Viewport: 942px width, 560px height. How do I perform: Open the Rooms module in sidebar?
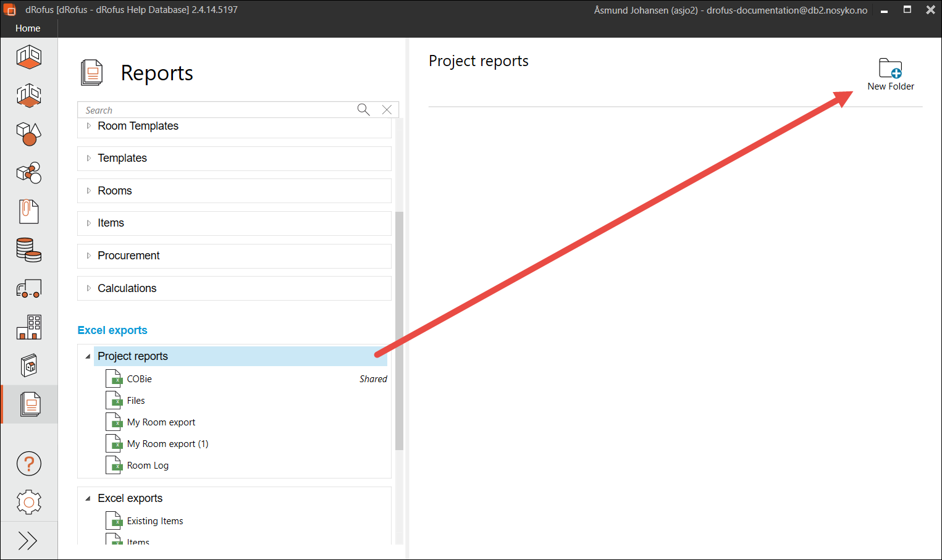click(x=28, y=57)
